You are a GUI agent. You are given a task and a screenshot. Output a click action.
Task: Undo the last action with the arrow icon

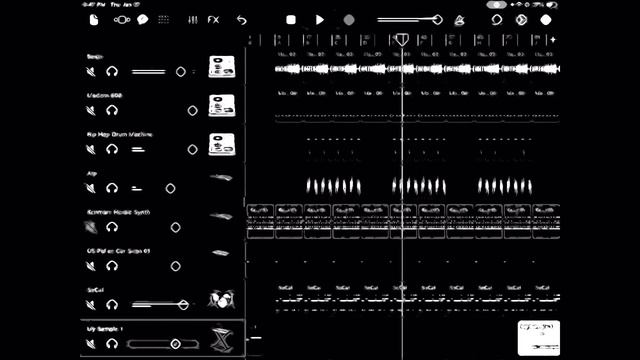[x=242, y=20]
